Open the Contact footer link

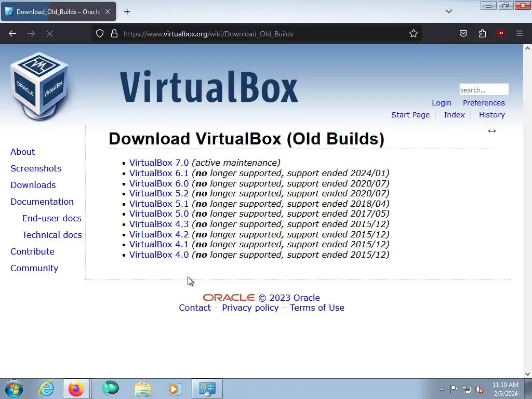click(195, 308)
